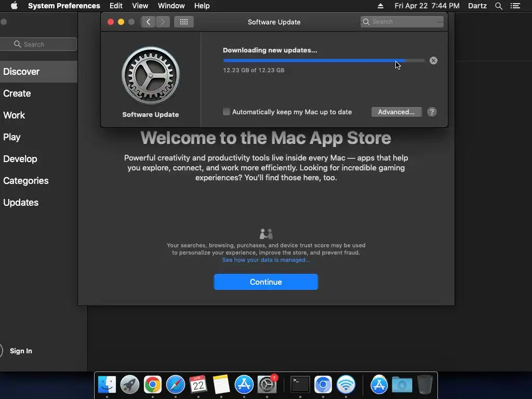
Task: Click "12.23 GB of 12.23 GB" status text
Action: click(254, 70)
